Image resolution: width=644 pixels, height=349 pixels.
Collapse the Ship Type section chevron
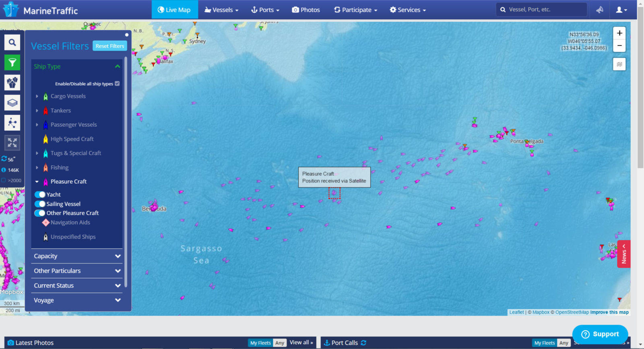pos(118,66)
